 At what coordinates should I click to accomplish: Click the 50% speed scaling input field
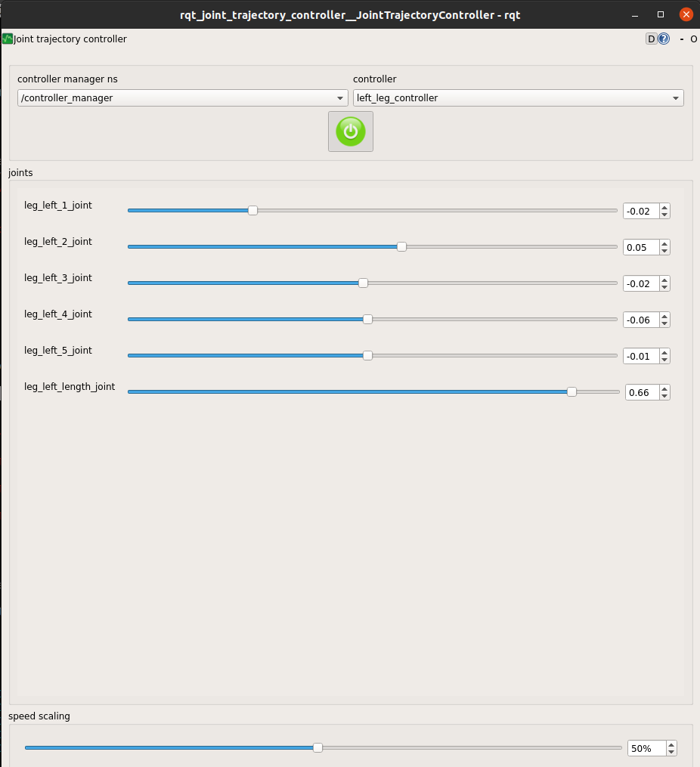pyautogui.click(x=645, y=748)
